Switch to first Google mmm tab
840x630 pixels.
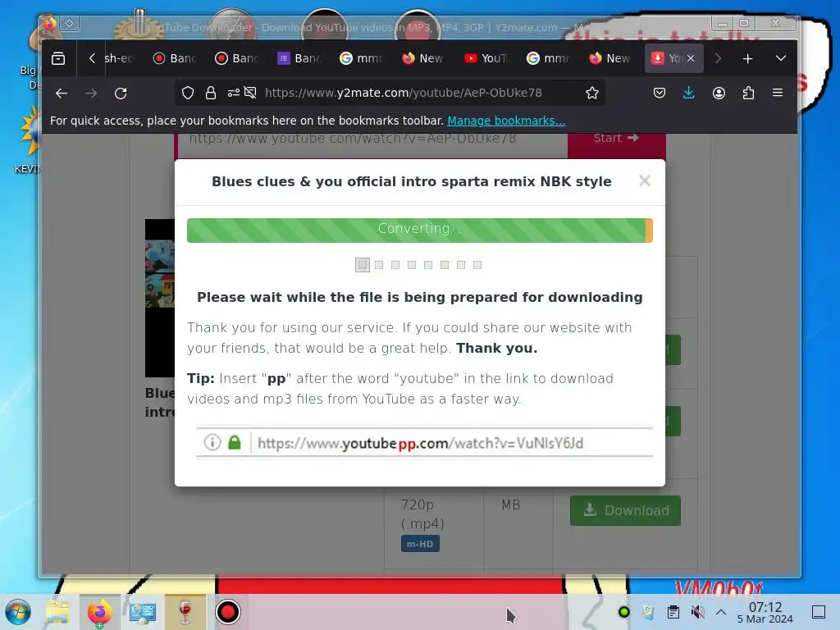coord(361,58)
